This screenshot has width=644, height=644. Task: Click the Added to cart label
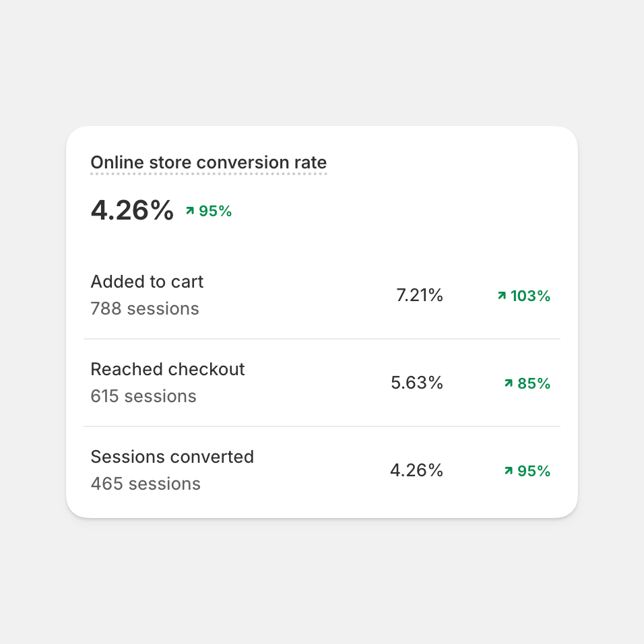pyautogui.click(x=147, y=282)
